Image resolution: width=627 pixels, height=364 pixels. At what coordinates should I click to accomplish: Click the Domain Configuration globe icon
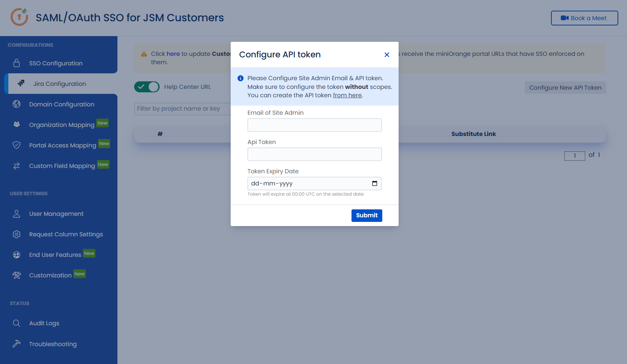[x=16, y=104]
